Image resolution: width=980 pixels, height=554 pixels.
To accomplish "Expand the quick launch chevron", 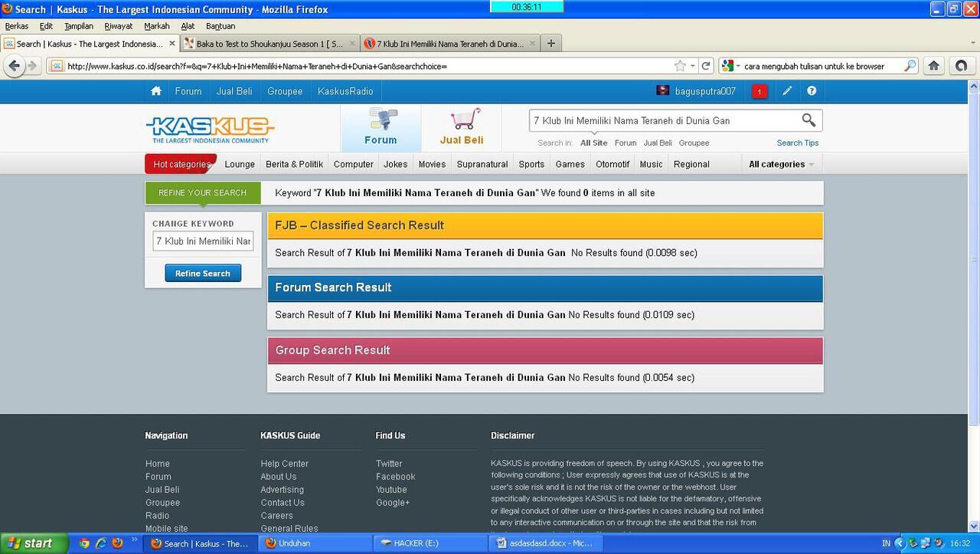I will point(136,540).
